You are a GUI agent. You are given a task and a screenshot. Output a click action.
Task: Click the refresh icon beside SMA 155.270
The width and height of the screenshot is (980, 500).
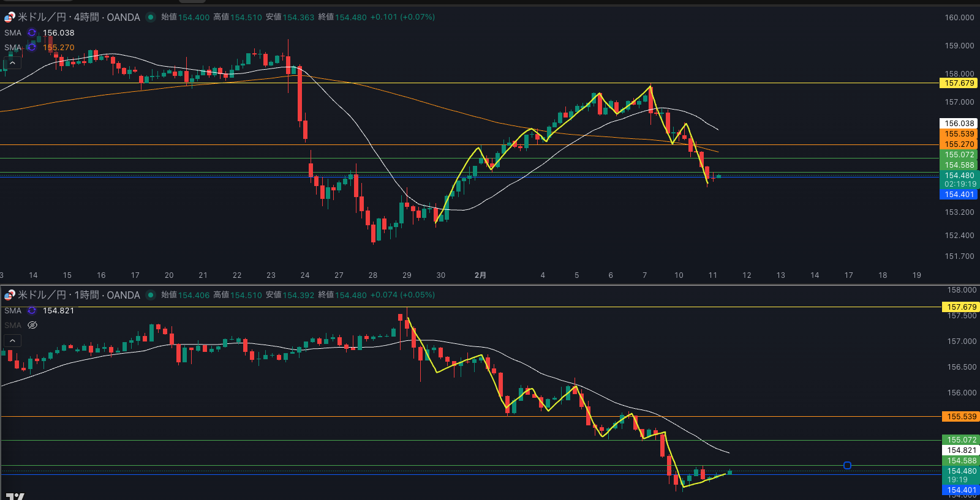32,47
